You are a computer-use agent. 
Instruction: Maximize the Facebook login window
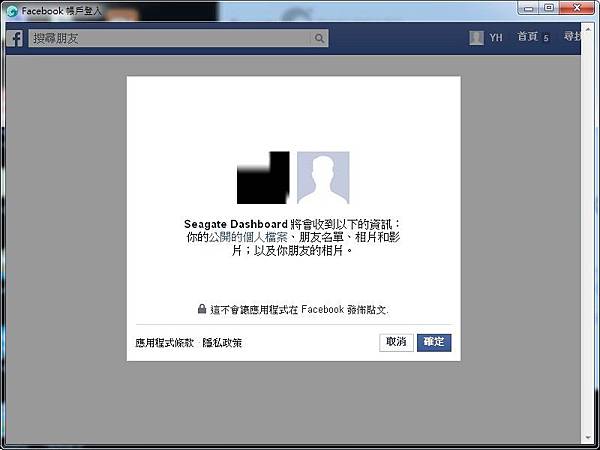549,8
